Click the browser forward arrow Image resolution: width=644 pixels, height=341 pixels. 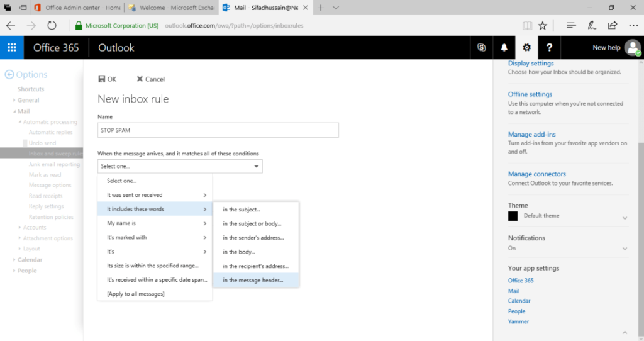(31, 25)
